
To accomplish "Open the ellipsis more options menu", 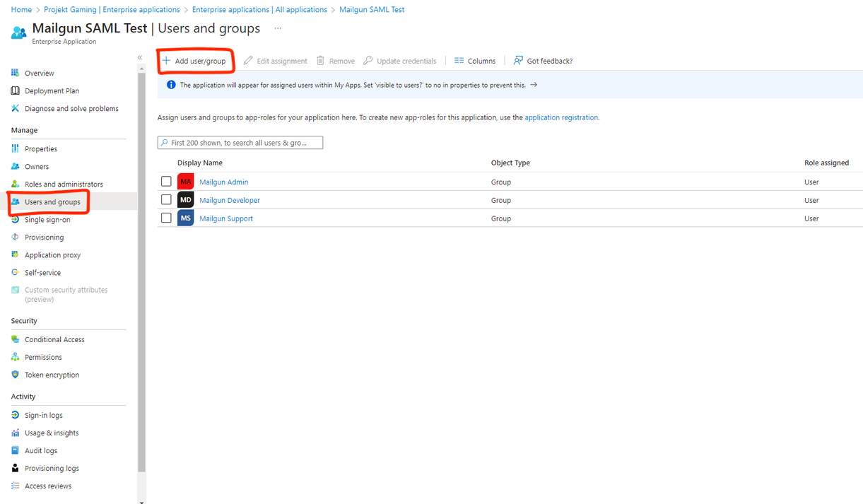I will click(x=278, y=29).
